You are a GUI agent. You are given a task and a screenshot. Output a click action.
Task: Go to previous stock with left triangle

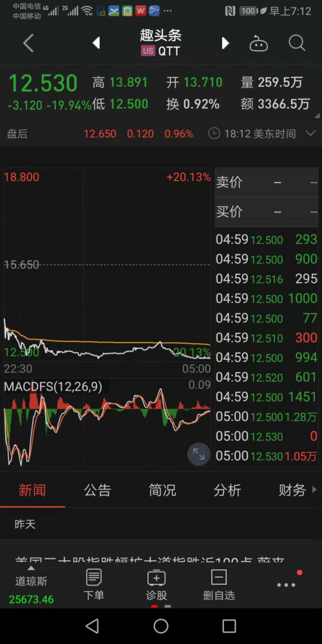click(x=96, y=43)
